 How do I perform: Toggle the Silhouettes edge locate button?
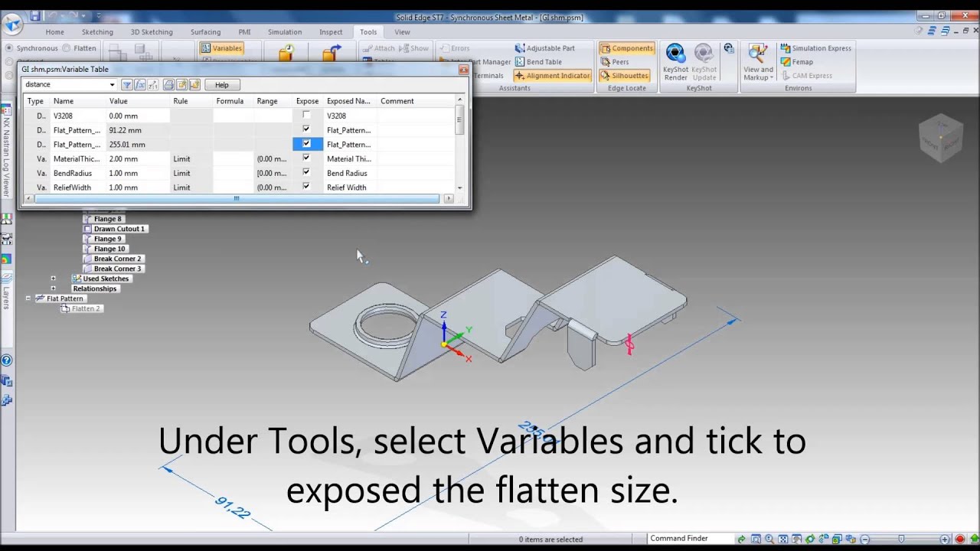click(624, 76)
